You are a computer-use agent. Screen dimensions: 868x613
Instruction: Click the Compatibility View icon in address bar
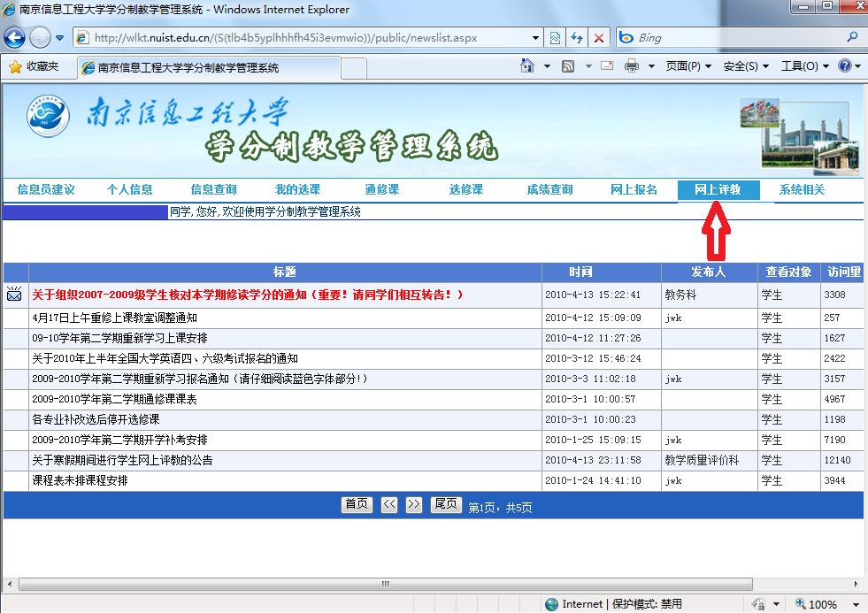[x=556, y=37]
